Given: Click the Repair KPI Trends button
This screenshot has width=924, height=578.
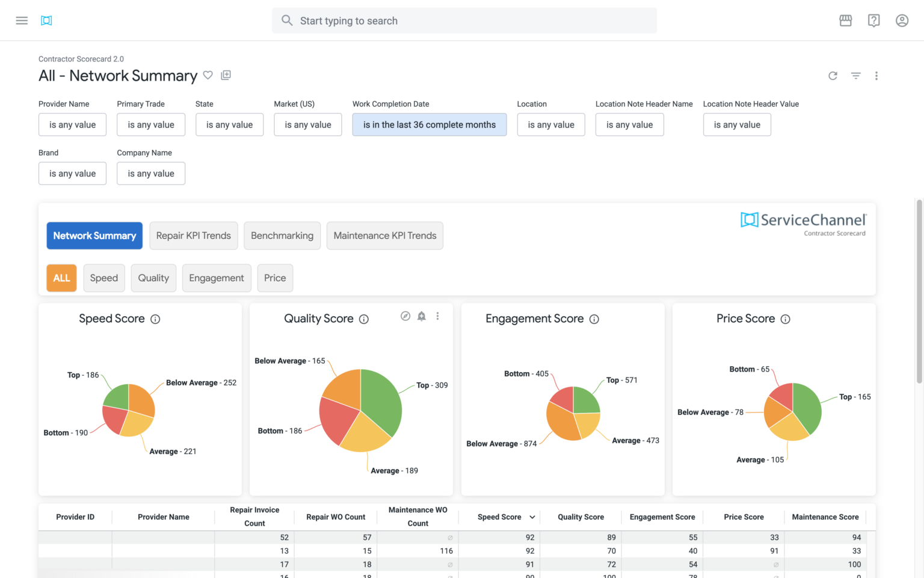Looking at the screenshot, I should 193,235.
